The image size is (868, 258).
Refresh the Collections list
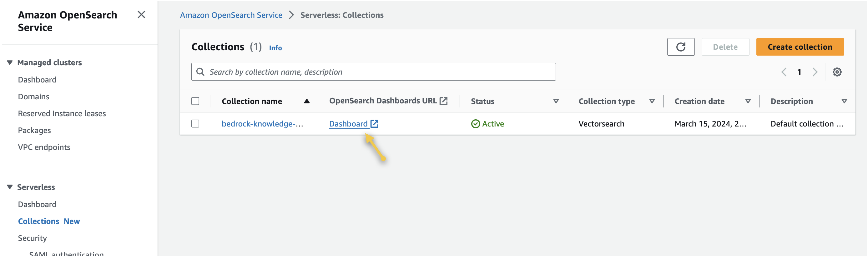click(681, 47)
